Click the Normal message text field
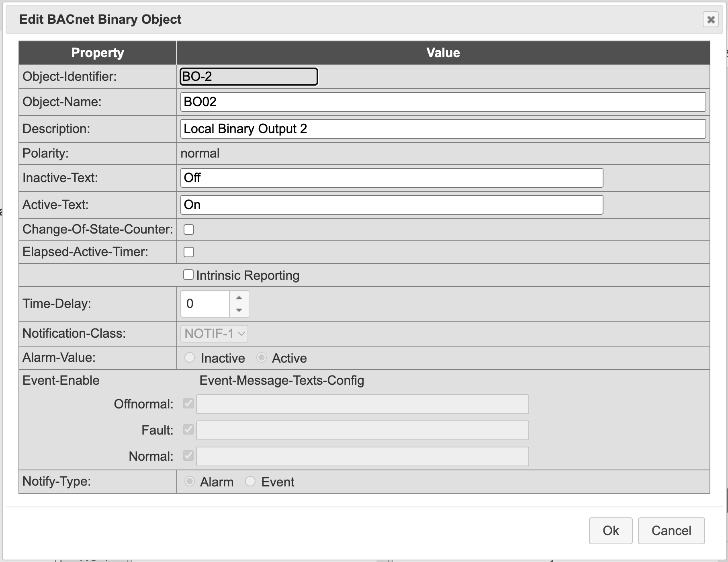The width and height of the screenshot is (728, 562). click(x=362, y=456)
